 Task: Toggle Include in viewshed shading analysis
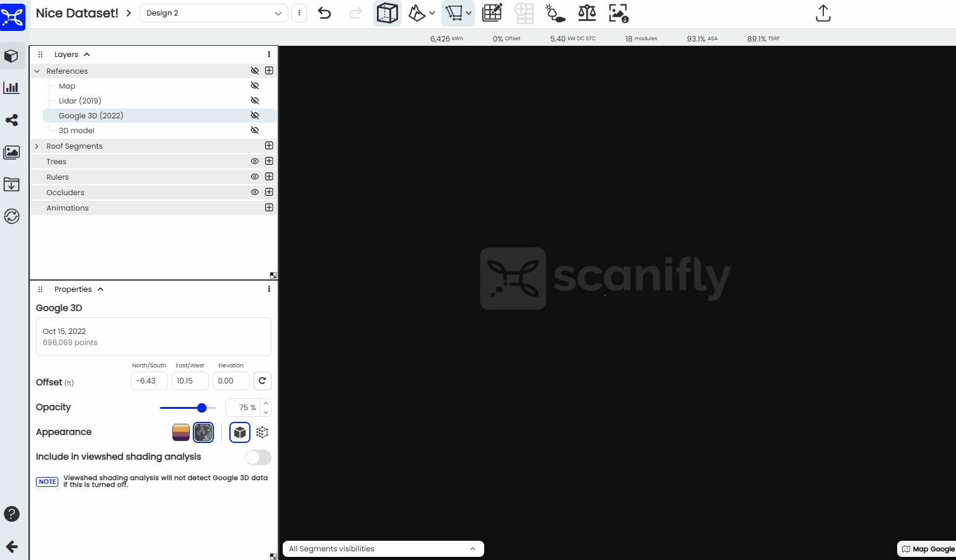point(258,457)
